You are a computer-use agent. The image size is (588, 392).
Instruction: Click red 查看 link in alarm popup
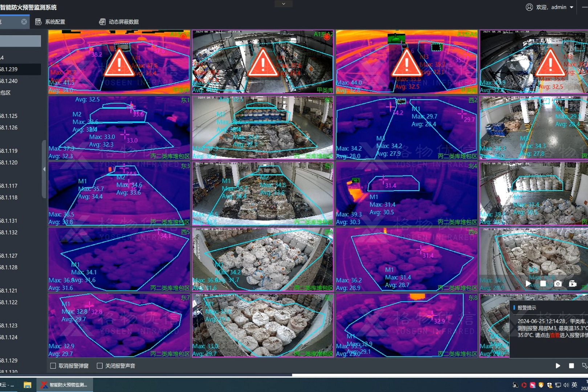555,335
